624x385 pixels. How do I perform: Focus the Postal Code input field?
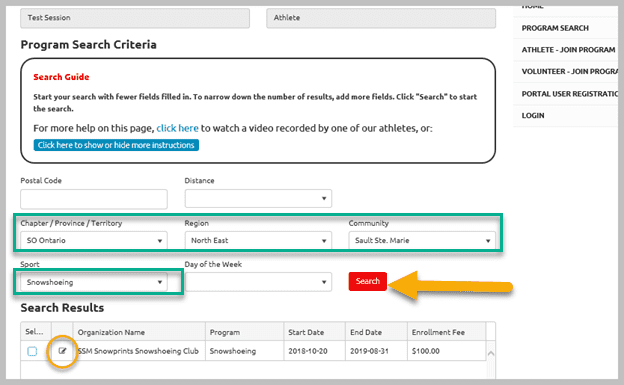click(x=94, y=199)
